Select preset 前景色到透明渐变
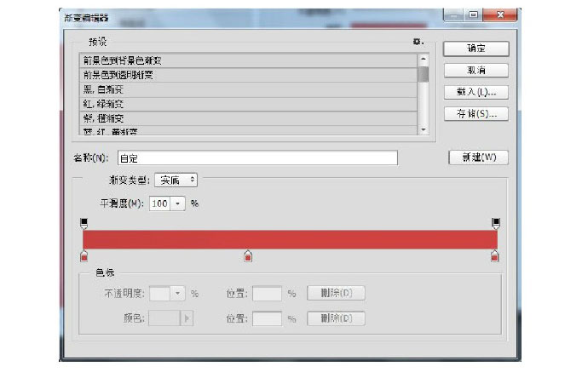This screenshot has height=378, width=588. (x=248, y=75)
